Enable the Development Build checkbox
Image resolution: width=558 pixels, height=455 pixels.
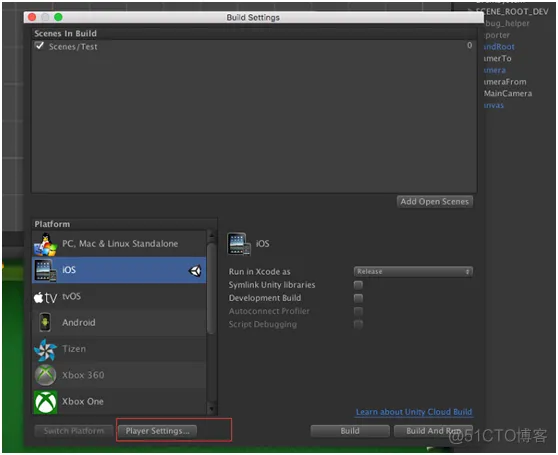click(x=358, y=298)
